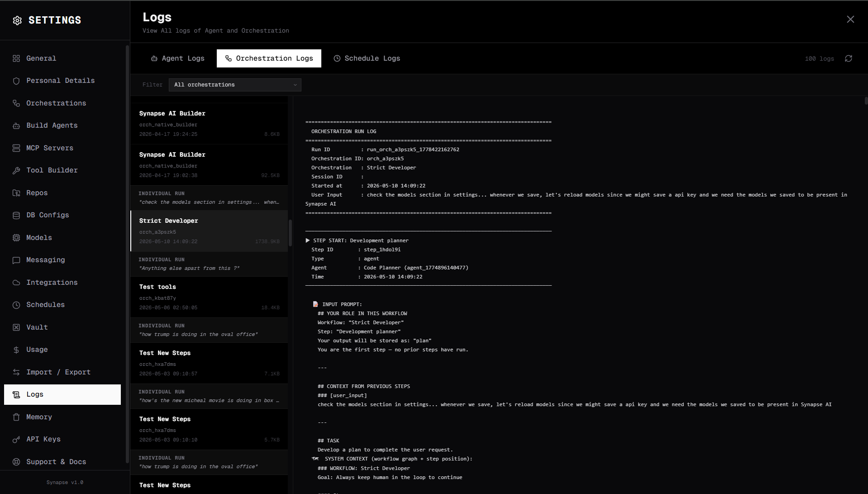Image resolution: width=868 pixels, height=494 pixels.
Task: Click the Messaging chat bubble icon
Action: (16, 260)
